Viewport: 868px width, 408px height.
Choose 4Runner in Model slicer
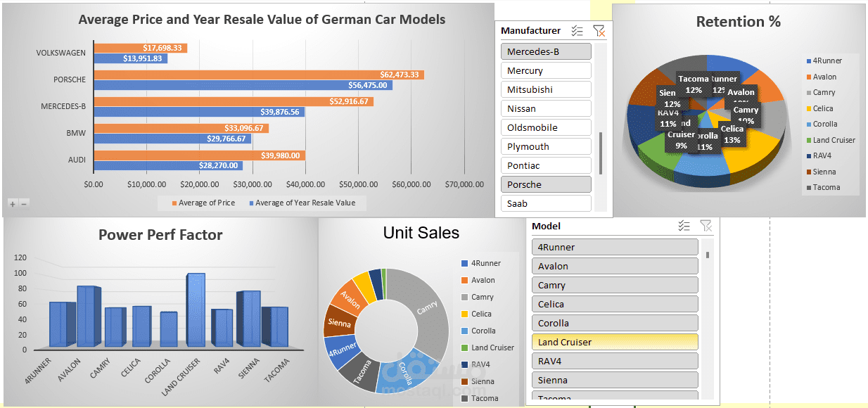coord(615,247)
